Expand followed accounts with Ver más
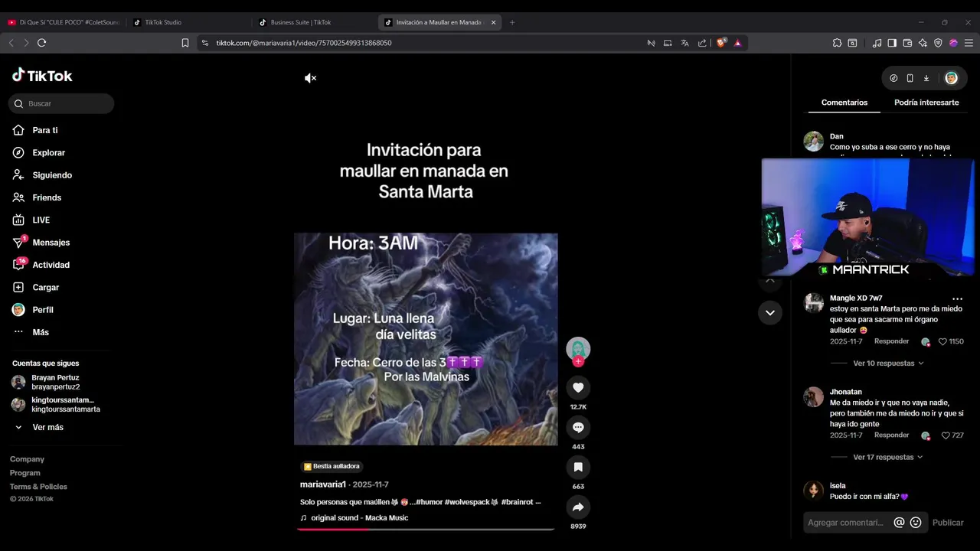This screenshot has height=551, width=980. coord(47,427)
